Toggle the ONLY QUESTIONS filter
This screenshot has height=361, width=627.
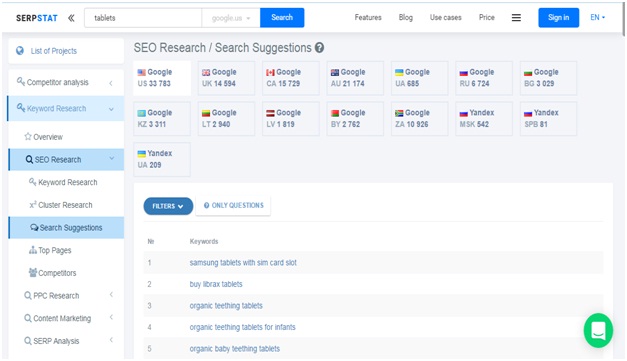[233, 205]
